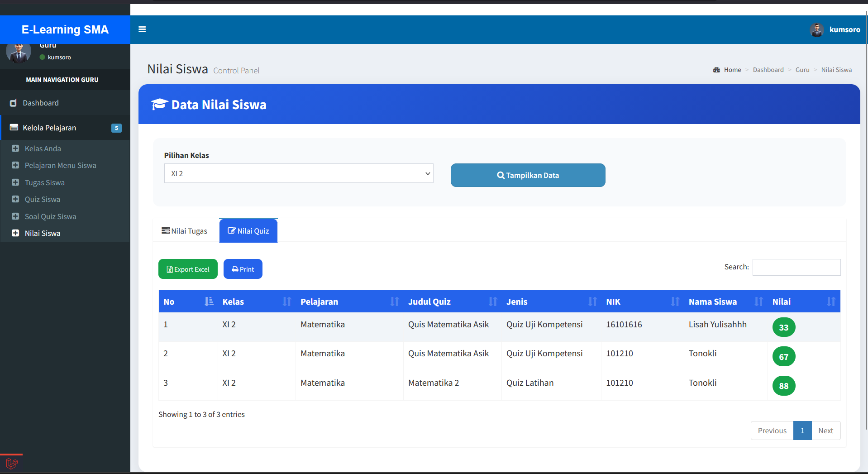This screenshot has width=868, height=474.
Task: Click the Home dashboard breadcrumb icon
Action: [716, 70]
